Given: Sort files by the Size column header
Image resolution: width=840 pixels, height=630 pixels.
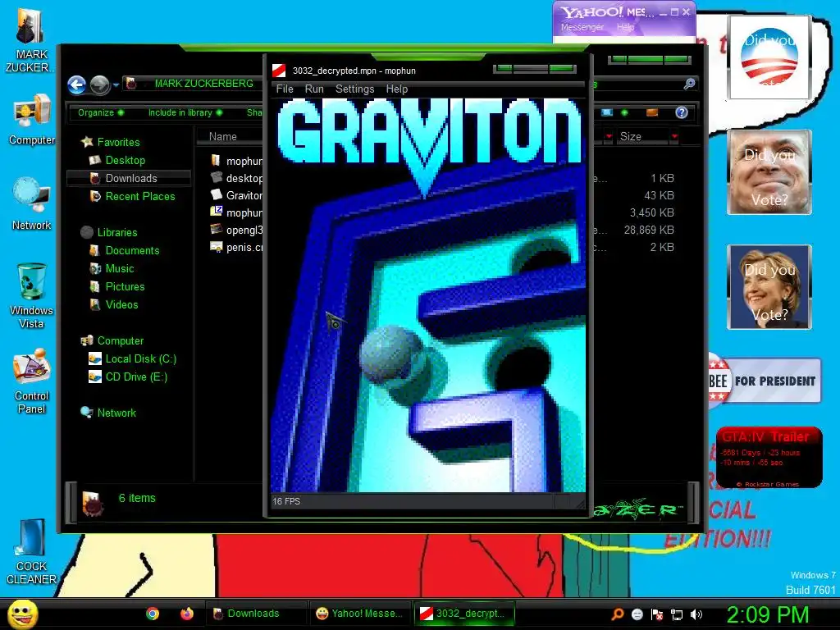Looking at the screenshot, I should pyautogui.click(x=631, y=137).
